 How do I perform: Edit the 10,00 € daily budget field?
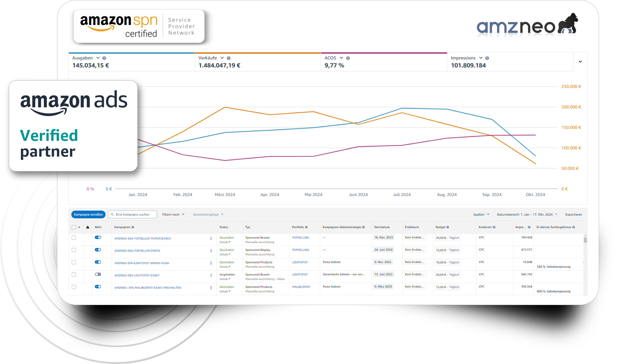point(447,262)
